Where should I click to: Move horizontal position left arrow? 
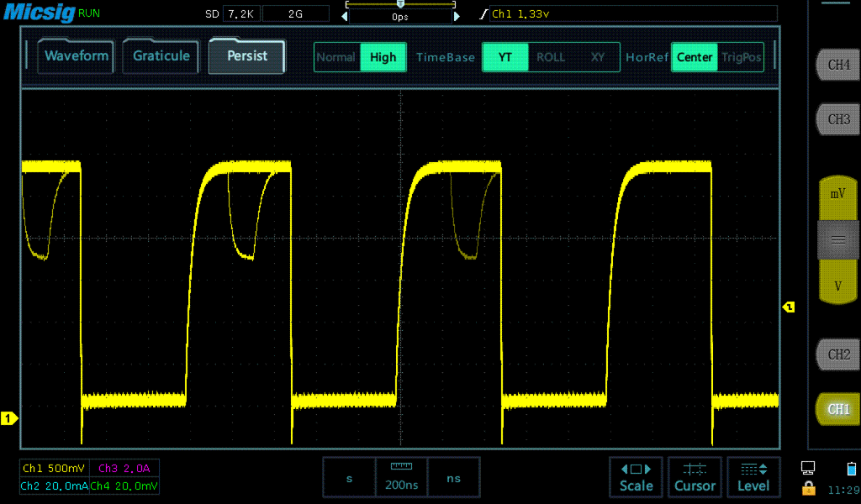click(x=344, y=17)
